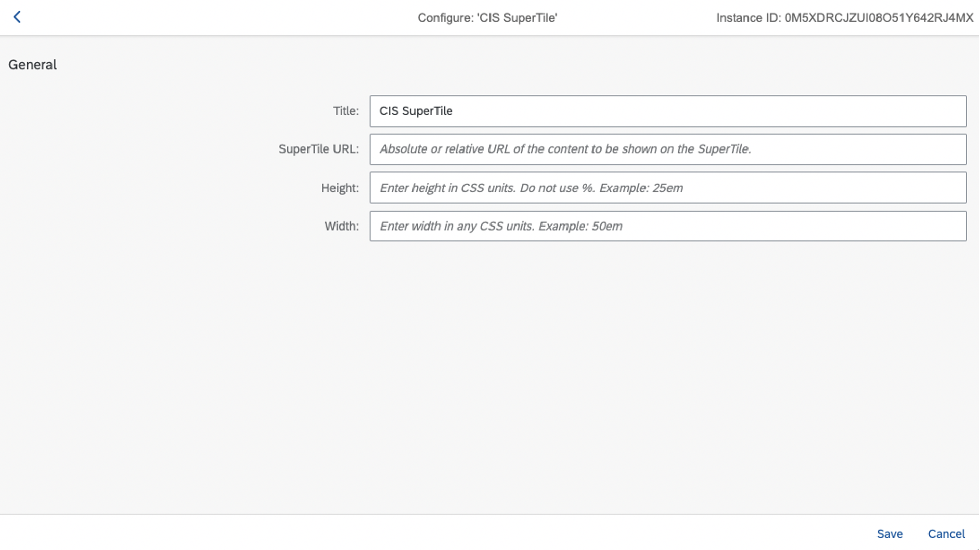Click the Instance ID text

[846, 18]
